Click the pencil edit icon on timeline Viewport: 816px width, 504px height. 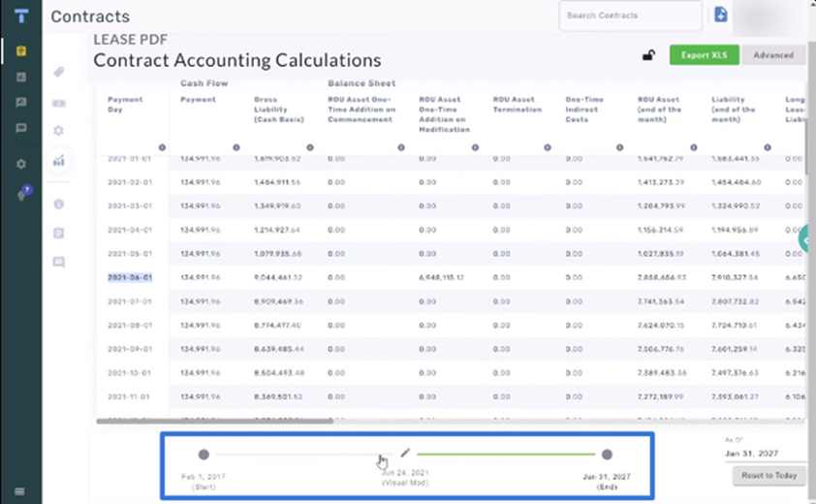pyautogui.click(x=405, y=453)
